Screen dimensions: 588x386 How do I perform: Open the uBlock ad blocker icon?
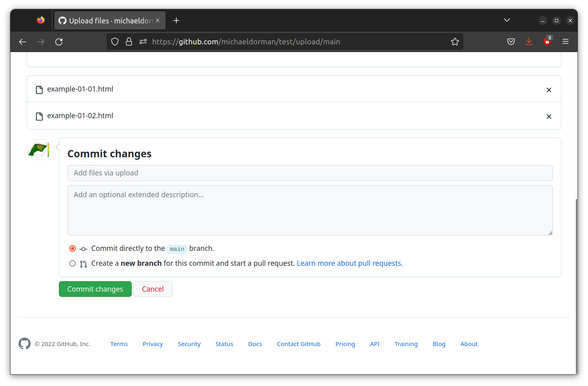(547, 42)
